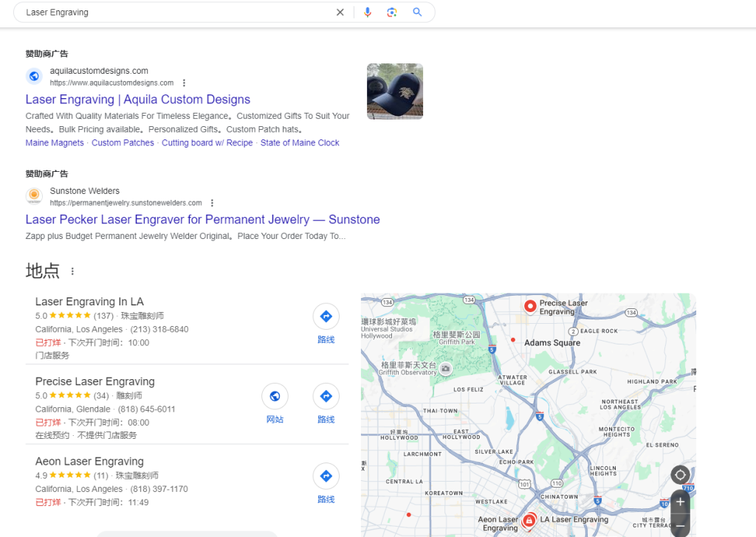Screen dimensions: 756x537
Task: Clear the search box text
Action: point(340,13)
